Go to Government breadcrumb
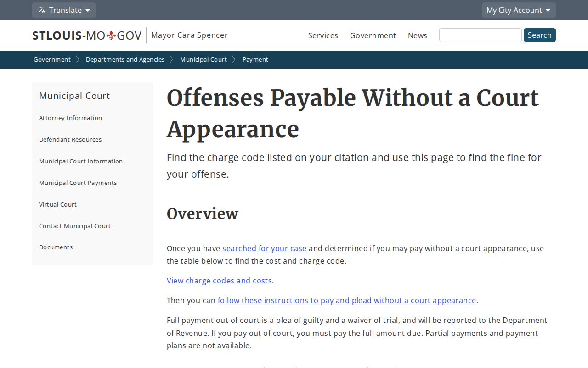The image size is (588, 368). [x=52, y=59]
